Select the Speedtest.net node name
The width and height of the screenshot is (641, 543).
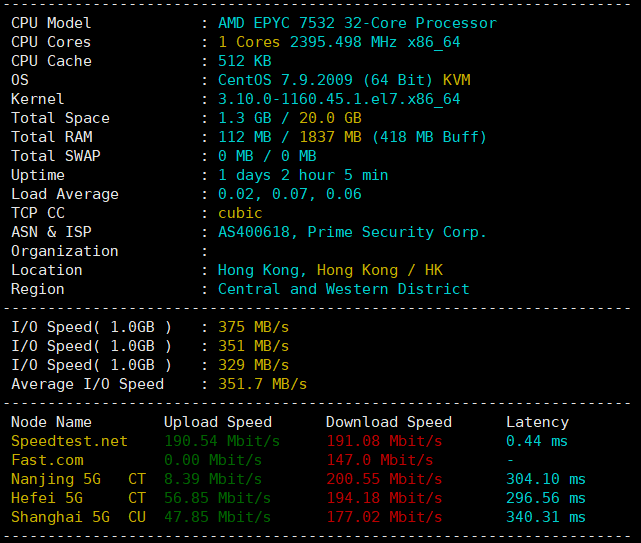(x=69, y=441)
